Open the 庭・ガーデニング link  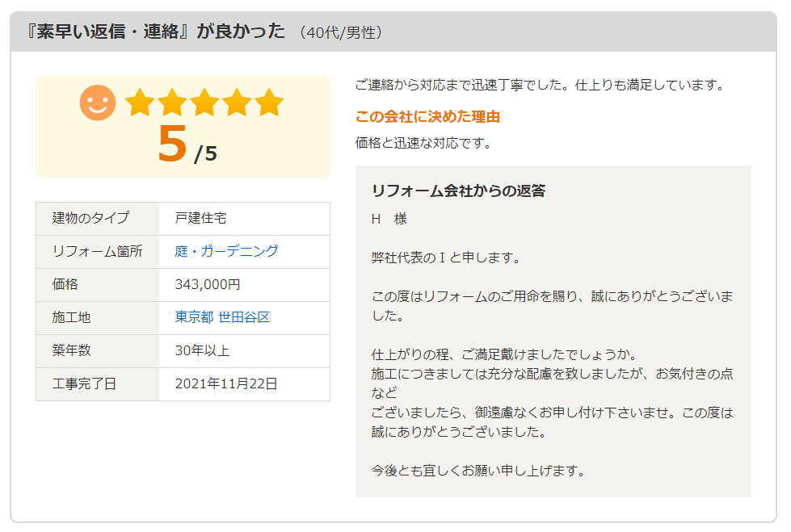click(x=226, y=251)
